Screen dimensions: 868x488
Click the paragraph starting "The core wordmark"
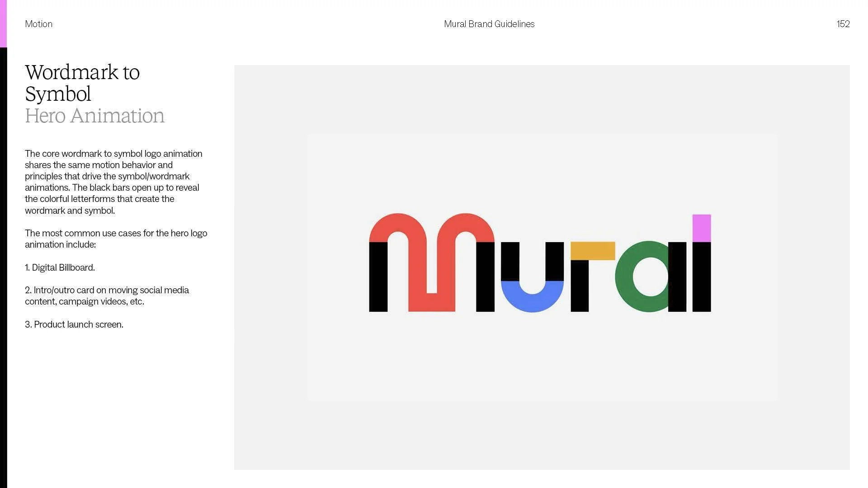pyautogui.click(x=113, y=182)
